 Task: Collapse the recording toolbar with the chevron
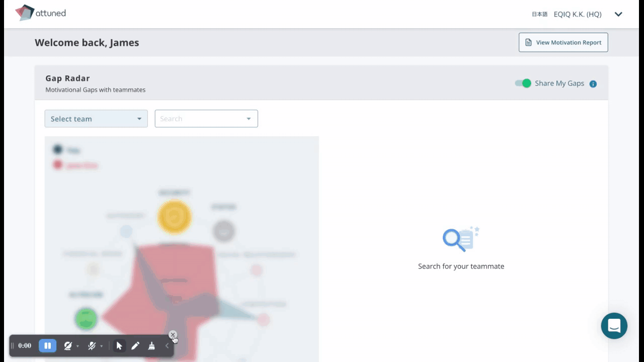[168, 345]
